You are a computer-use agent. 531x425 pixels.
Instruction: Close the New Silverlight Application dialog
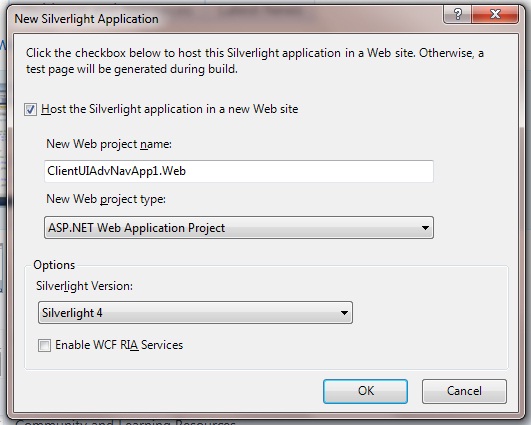coord(495,14)
